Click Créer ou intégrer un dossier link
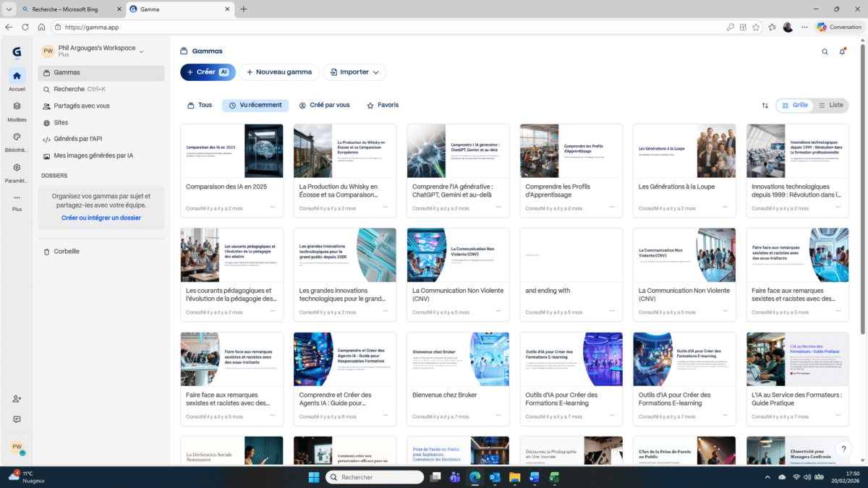Viewport: 868px width, 488px height. coord(101,218)
